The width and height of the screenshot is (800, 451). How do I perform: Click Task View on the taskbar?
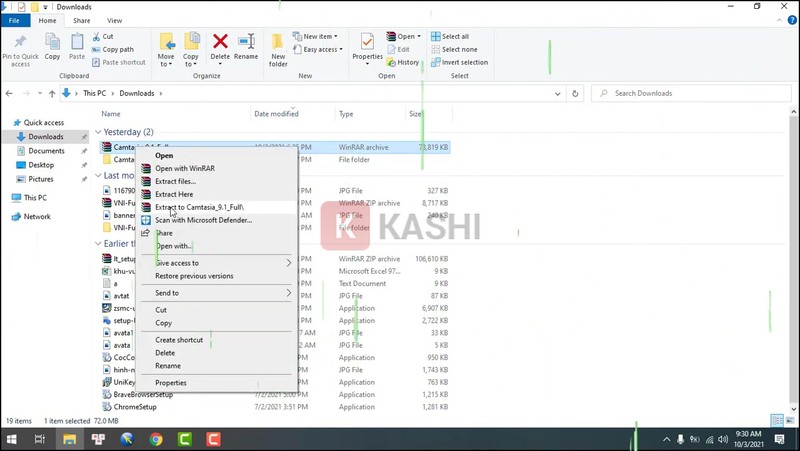pos(39,439)
